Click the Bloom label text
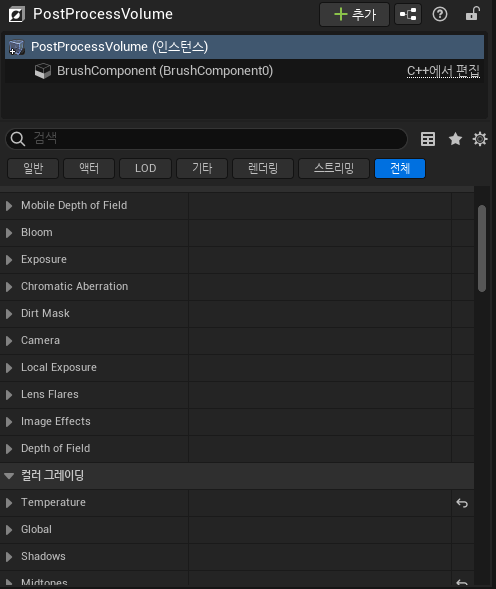This screenshot has height=589, width=496. [37, 233]
